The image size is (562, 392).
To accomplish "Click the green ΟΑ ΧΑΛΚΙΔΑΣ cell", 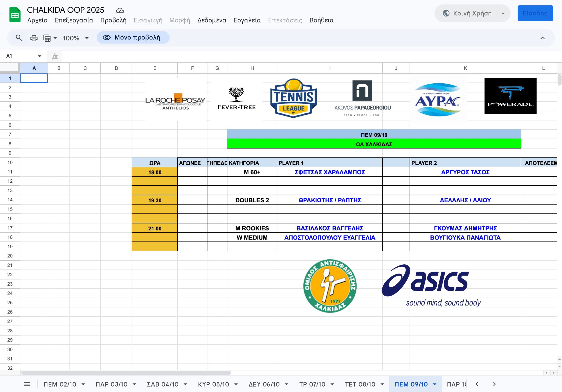I will point(374,144).
